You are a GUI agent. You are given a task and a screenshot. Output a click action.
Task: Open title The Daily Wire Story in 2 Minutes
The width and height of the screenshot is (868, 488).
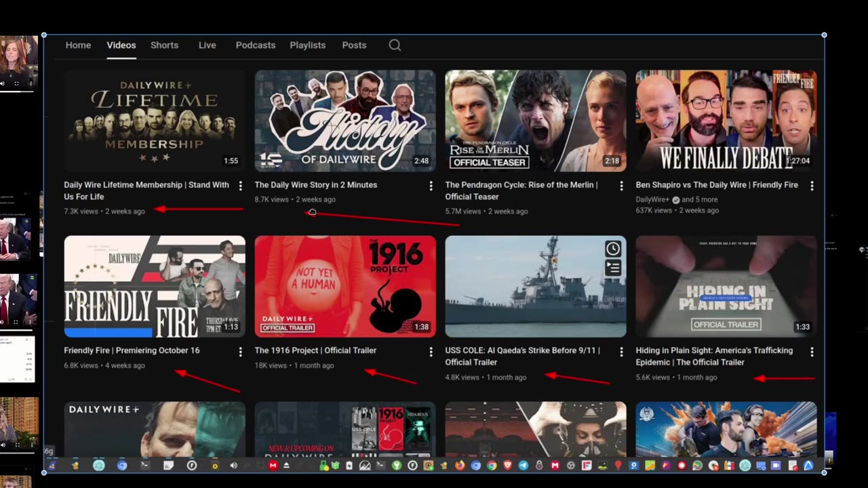tap(316, 185)
